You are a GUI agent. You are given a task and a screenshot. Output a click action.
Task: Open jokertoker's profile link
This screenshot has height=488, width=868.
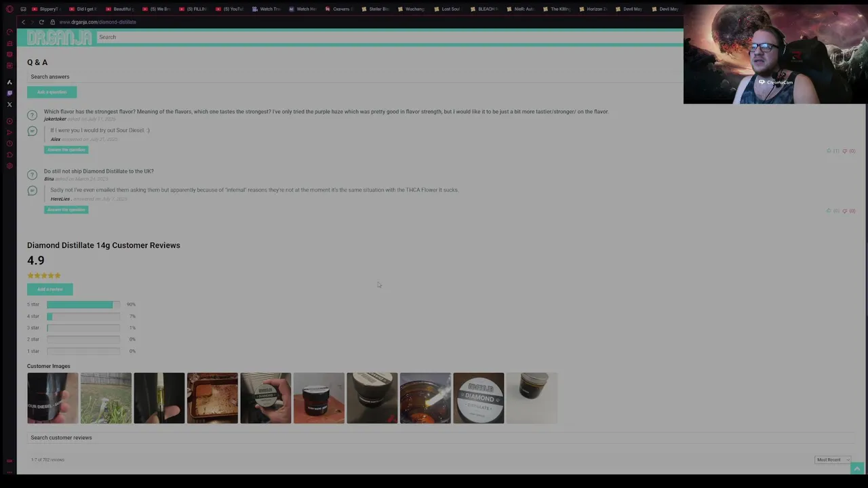[x=55, y=119]
